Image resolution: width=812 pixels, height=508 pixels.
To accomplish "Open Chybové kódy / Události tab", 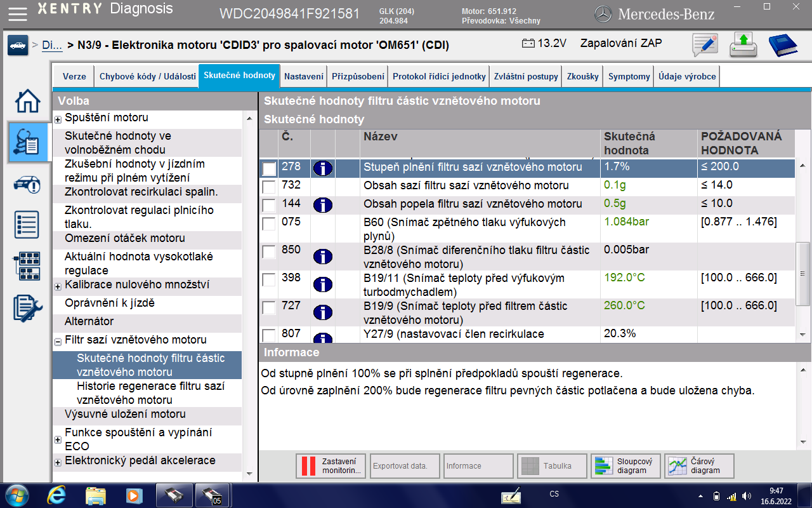I will (147, 76).
